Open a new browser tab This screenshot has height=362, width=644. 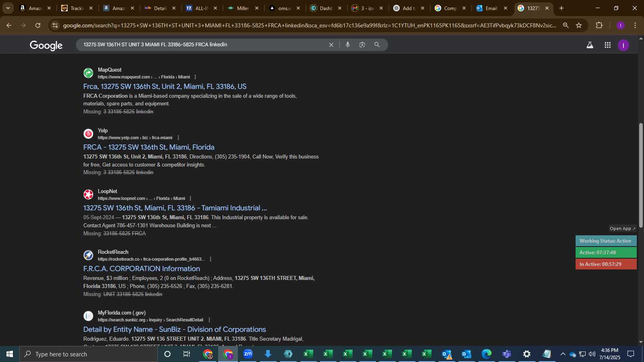(561, 8)
